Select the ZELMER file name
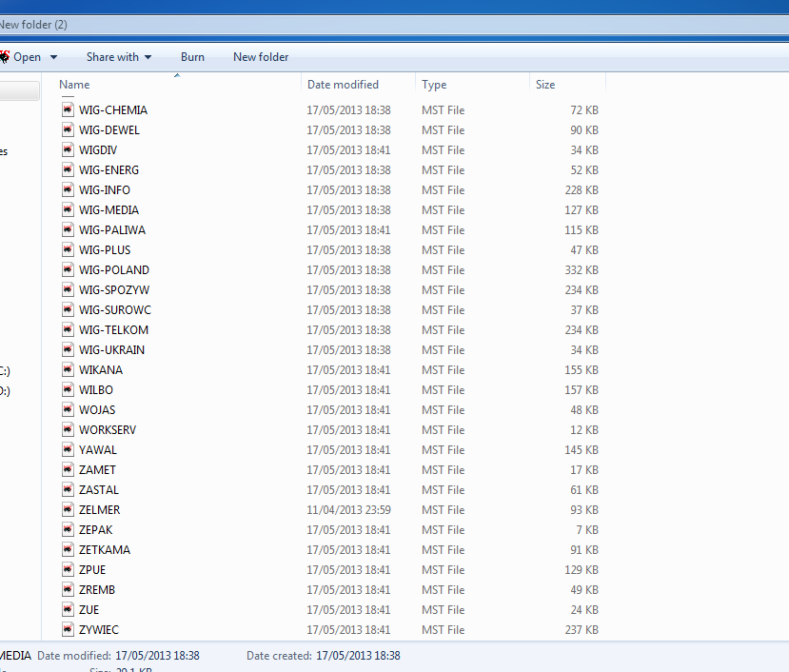The width and height of the screenshot is (789, 672). [x=100, y=510]
